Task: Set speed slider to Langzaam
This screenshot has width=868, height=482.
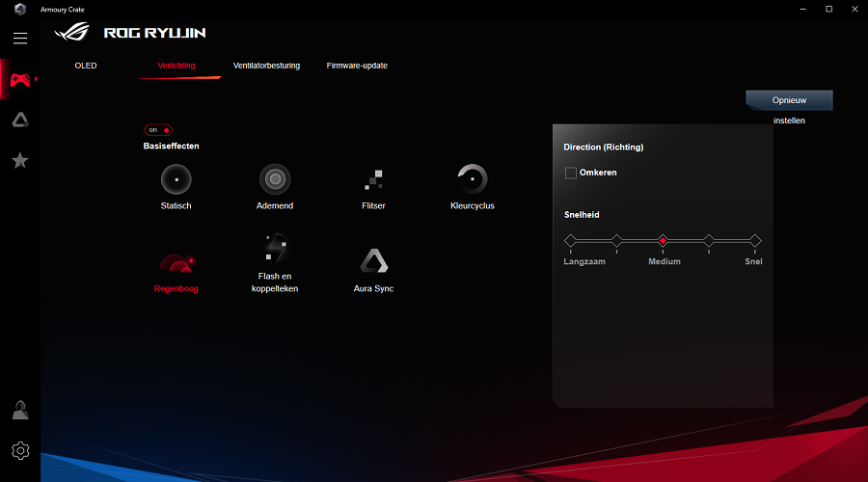Action: [571, 241]
